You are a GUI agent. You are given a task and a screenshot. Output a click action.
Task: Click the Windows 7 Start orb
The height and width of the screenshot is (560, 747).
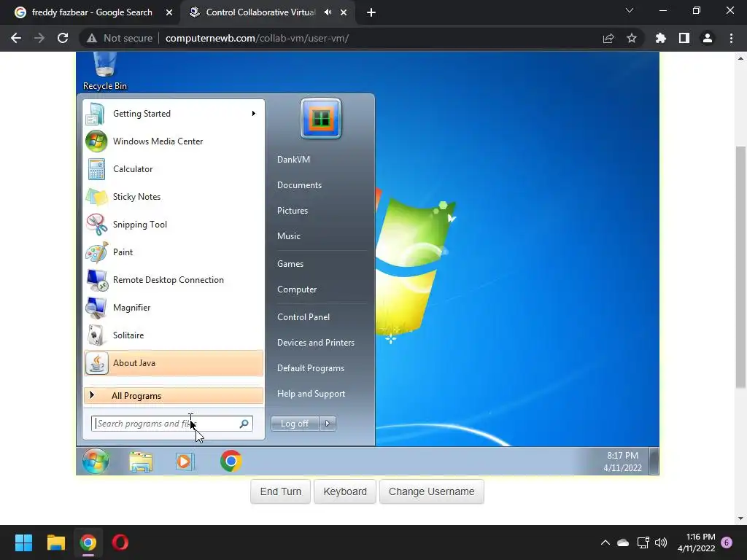[96, 461]
